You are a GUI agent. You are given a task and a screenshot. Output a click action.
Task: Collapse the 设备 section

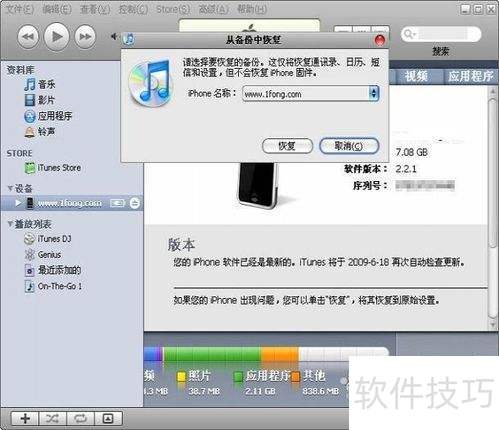click(10, 188)
